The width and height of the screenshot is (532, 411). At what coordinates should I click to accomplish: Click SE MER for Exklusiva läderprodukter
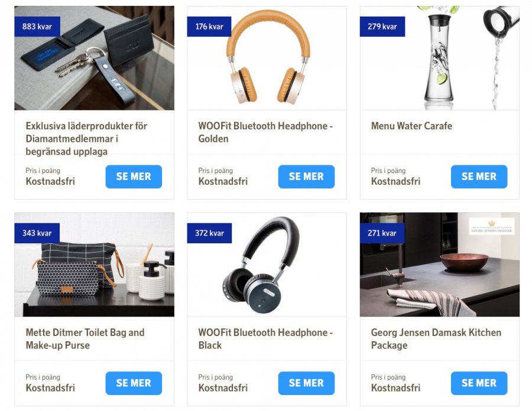134,177
